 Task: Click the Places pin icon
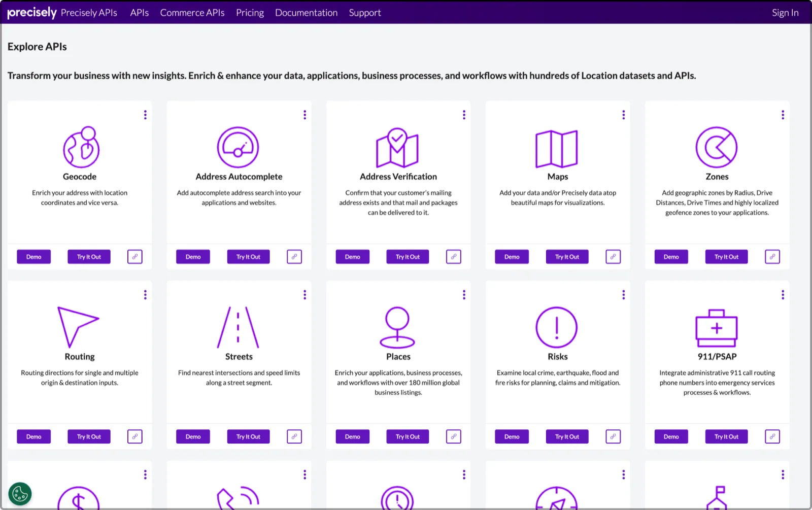tap(397, 327)
